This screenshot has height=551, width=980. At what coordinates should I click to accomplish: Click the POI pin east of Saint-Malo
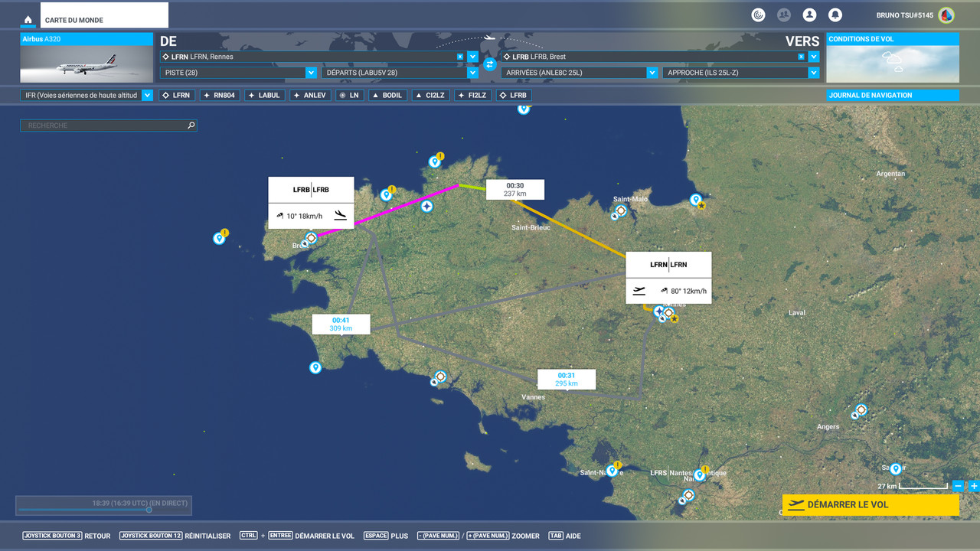pos(695,199)
